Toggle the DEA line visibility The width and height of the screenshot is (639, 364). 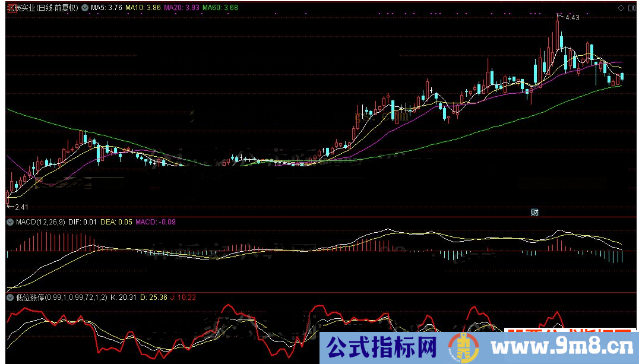[117, 221]
